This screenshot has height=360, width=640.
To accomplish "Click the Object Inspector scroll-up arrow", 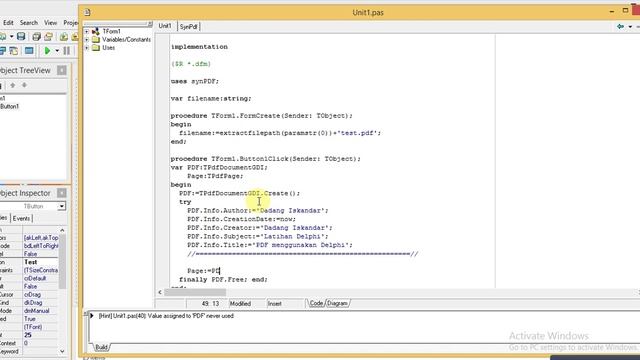I will [62, 231].
